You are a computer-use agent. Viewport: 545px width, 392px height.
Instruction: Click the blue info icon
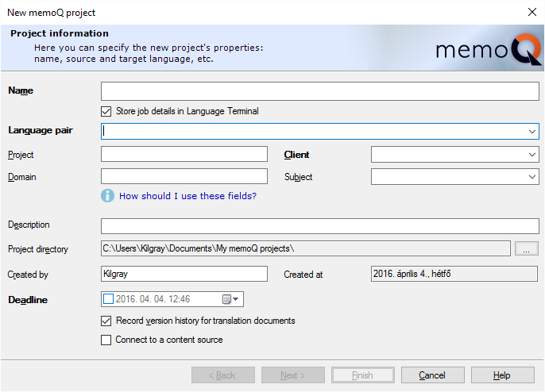(108, 196)
